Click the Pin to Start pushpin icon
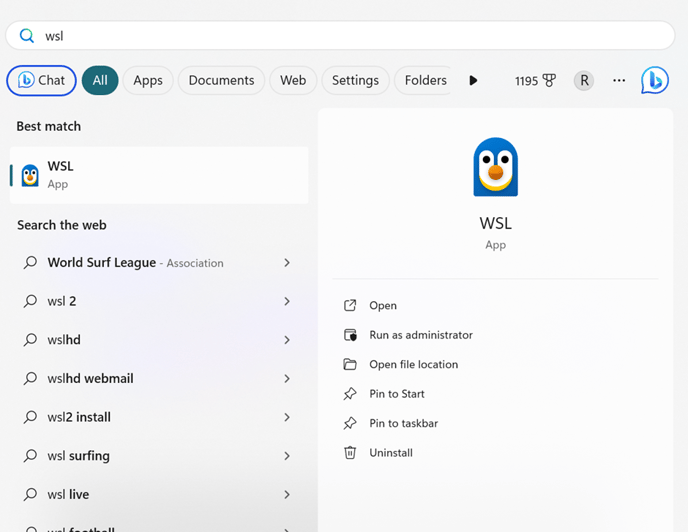The image size is (688, 532). (x=350, y=394)
